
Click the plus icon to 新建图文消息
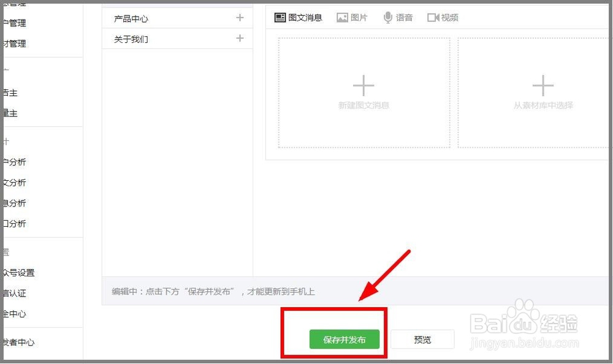[x=364, y=84]
